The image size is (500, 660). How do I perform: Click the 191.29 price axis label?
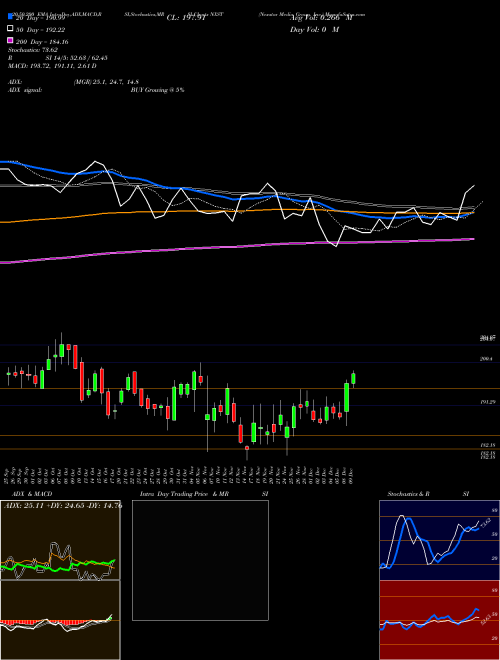488,402
